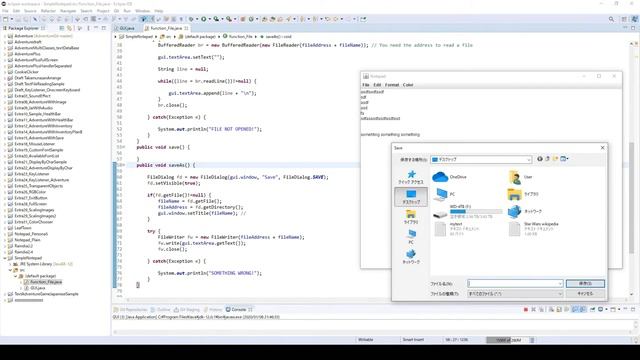Open the Format menu in Notepad window

pos(392,85)
